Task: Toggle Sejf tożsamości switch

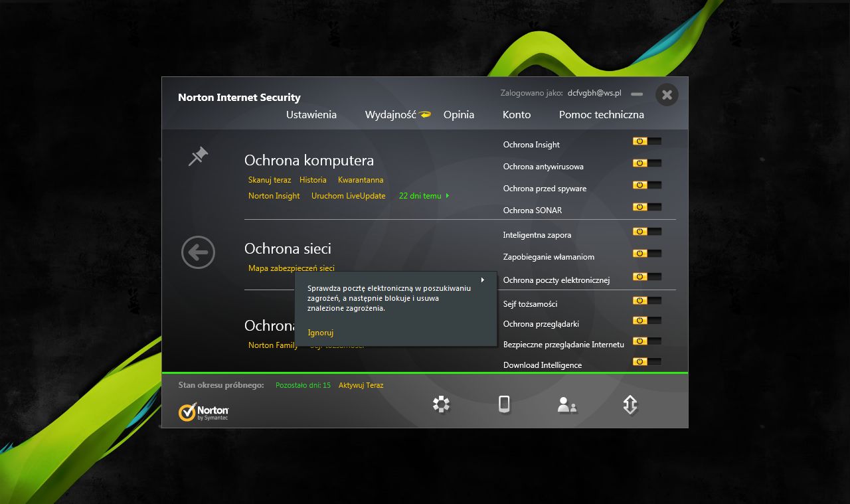Action: tap(647, 300)
